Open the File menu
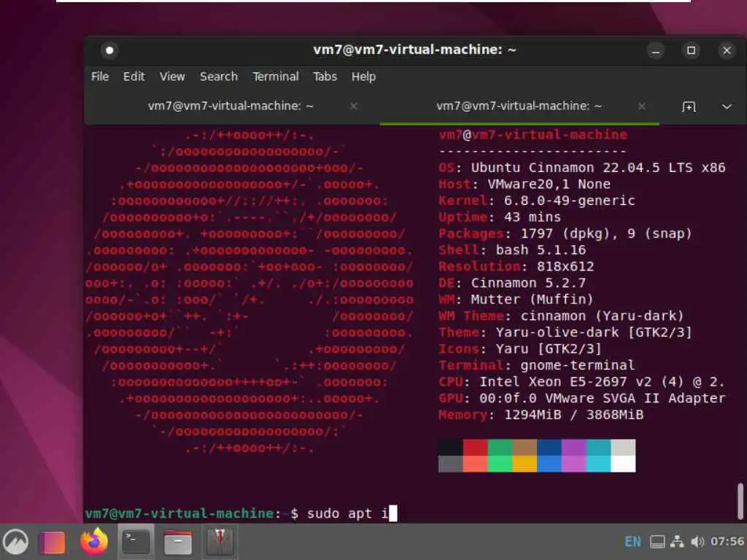This screenshot has width=747, height=560. pyautogui.click(x=100, y=77)
